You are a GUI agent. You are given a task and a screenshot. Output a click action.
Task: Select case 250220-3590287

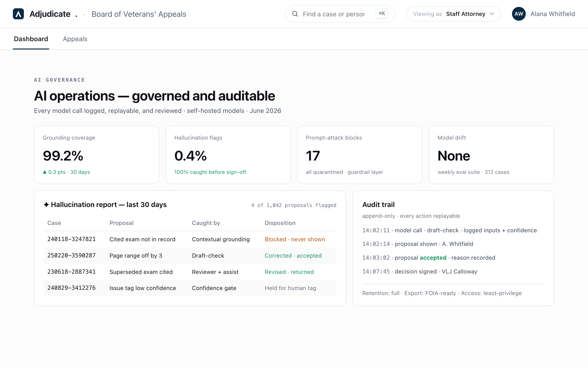pos(71,255)
